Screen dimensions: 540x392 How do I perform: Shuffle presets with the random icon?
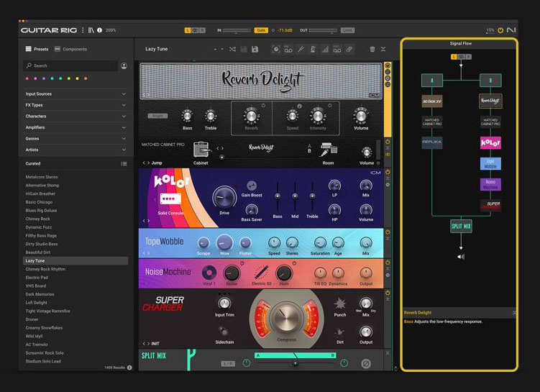click(x=232, y=49)
